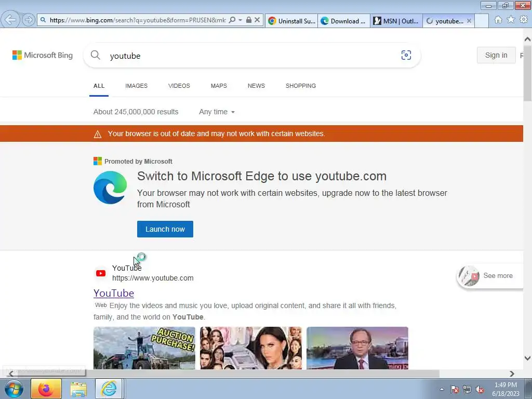Image resolution: width=532 pixels, height=399 pixels.
Task: Click the horizontal scrollbar left arrow
Action: coord(11,374)
